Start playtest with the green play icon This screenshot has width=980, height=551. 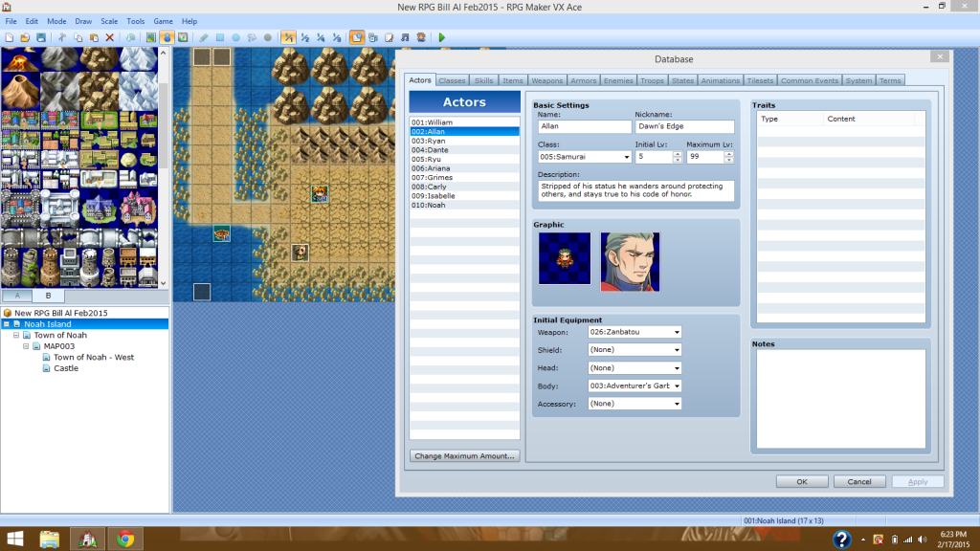tap(441, 37)
